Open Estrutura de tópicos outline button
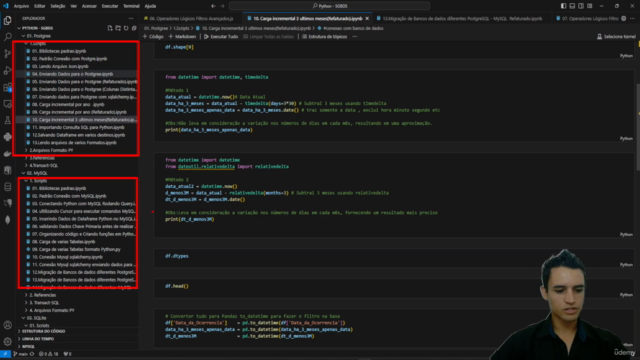The image size is (640, 360). point(324,36)
